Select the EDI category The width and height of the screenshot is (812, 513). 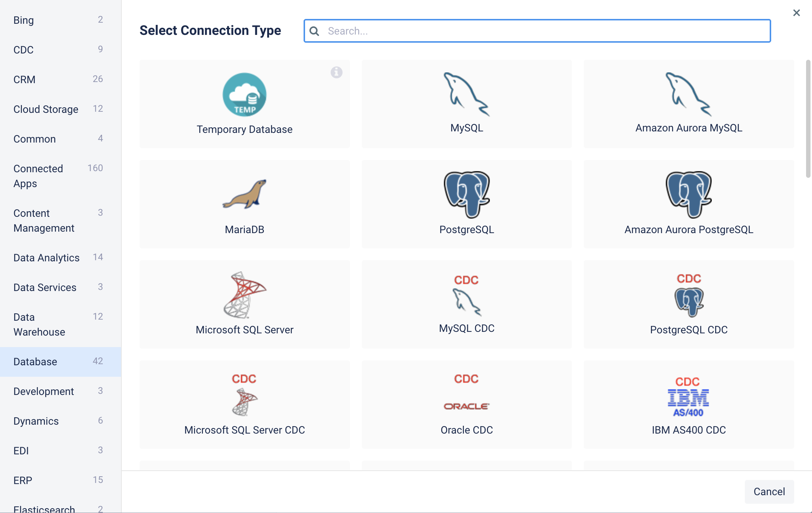point(60,451)
